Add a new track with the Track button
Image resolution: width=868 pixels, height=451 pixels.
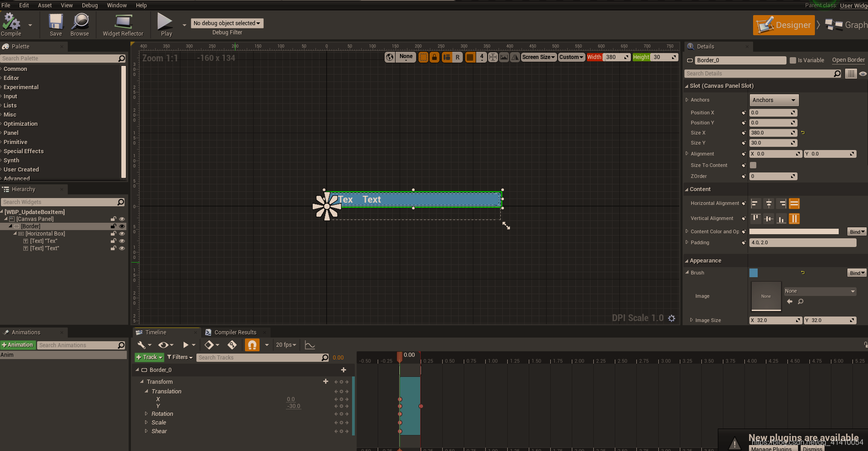pyautogui.click(x=148, y=357)
